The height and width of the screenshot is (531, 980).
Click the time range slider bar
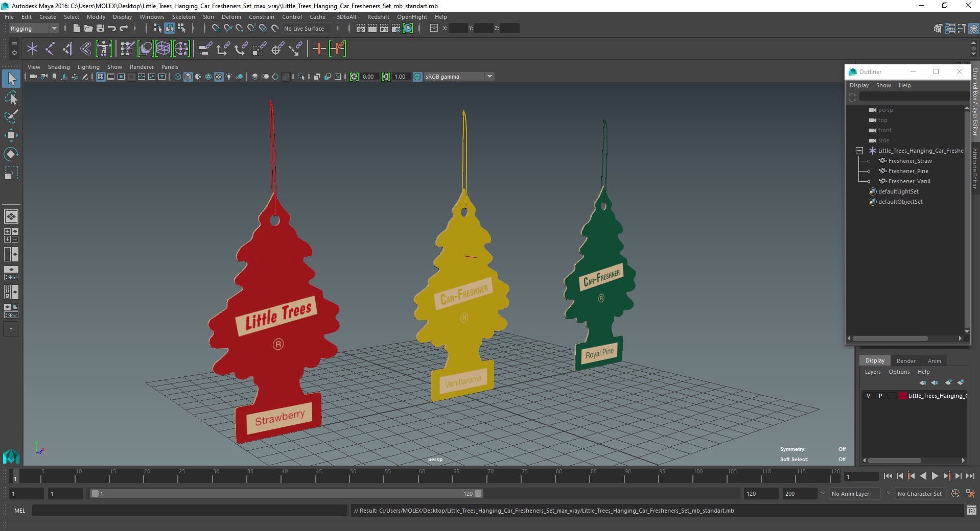tap(286, 493)
